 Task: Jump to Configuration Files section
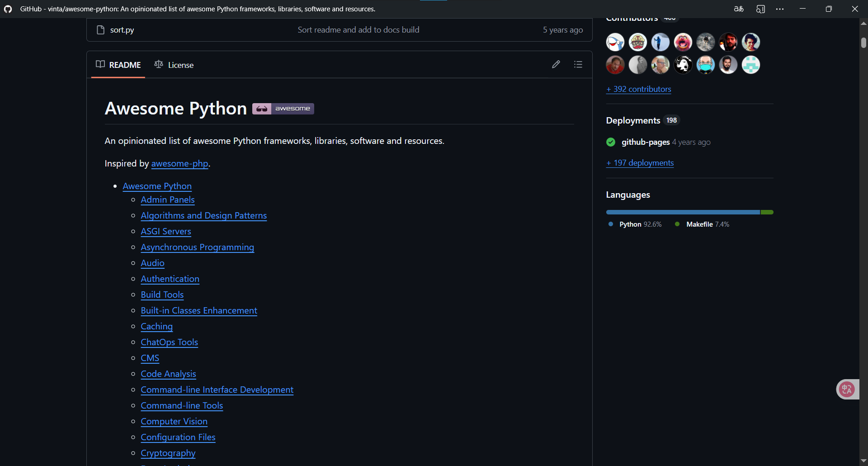tap(178, 437)
